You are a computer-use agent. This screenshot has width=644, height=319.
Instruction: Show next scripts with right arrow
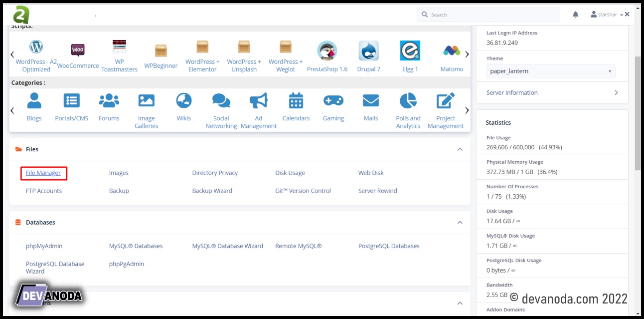click(x=467, y=54)
